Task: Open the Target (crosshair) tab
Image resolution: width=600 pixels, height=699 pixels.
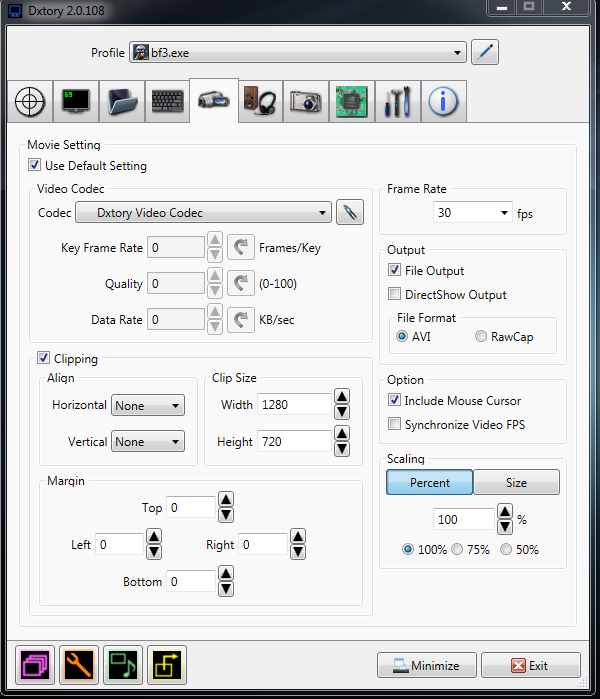Action: [30, 102]
